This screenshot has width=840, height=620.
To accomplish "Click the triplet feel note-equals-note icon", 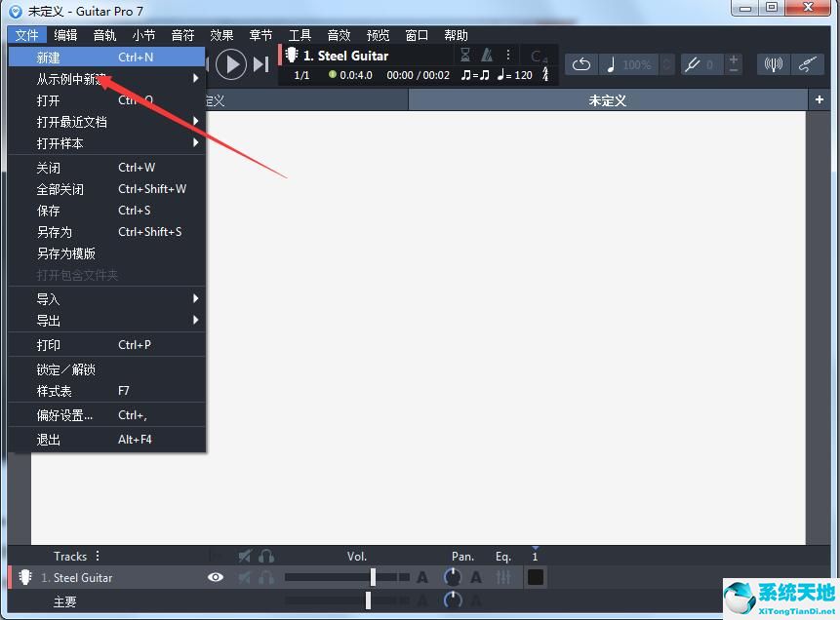I will coord(475,75).
